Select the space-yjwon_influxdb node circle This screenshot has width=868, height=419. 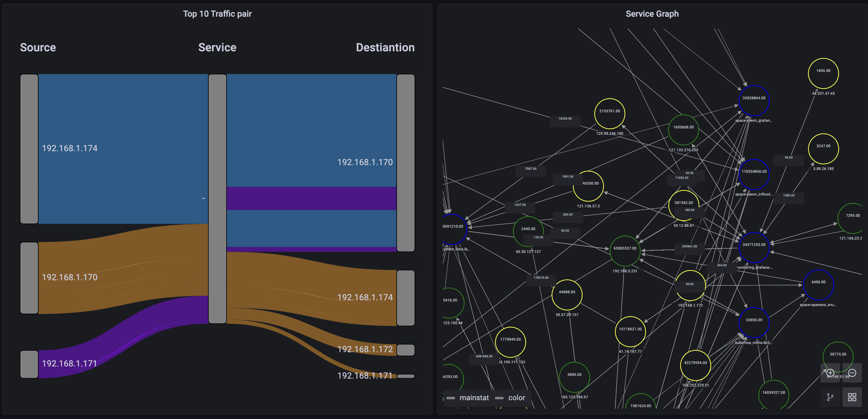point(754,175)
